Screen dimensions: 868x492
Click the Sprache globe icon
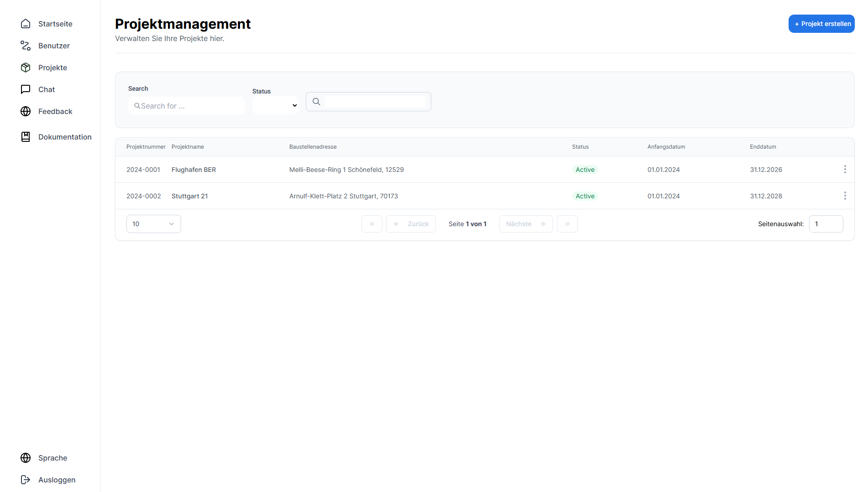point(26,458)
